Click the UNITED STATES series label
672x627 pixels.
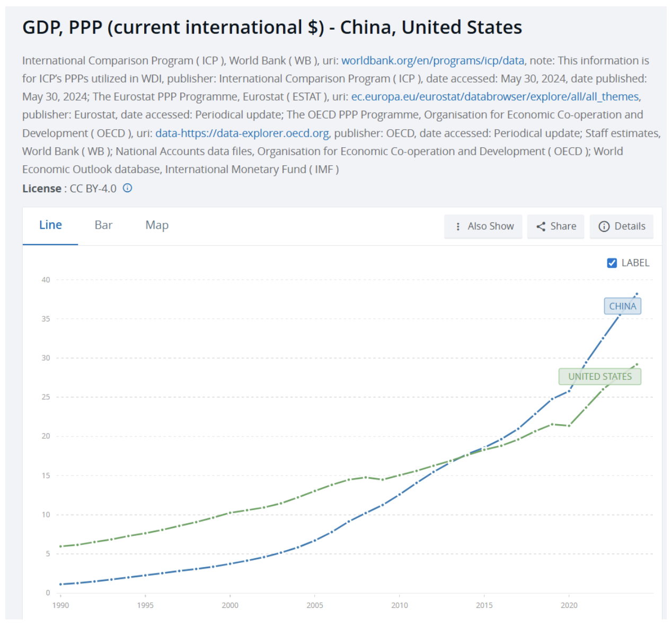(x=599, y=377)
